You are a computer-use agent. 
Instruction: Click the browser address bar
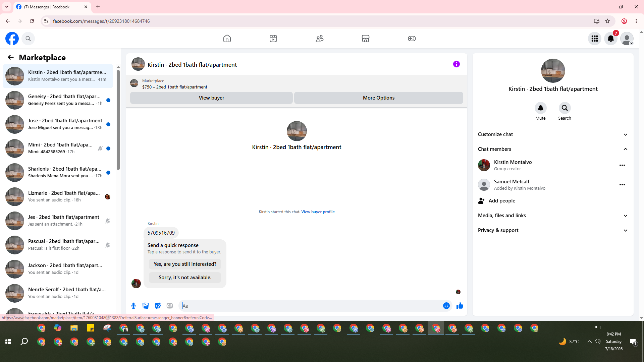[x=319, y=21]
